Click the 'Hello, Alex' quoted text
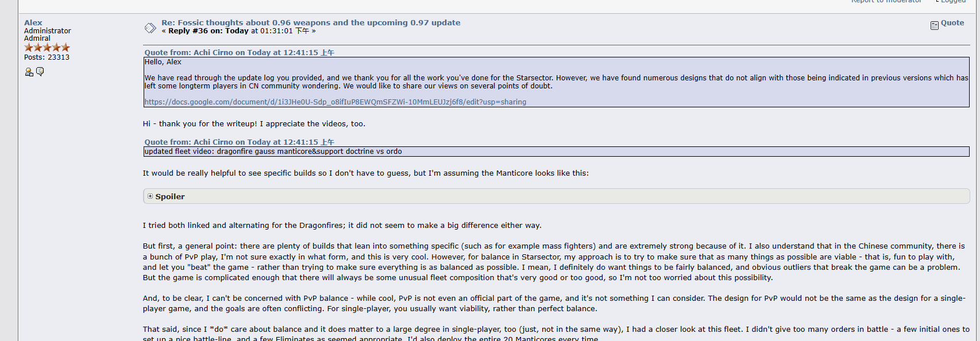 tap(163, 62)
